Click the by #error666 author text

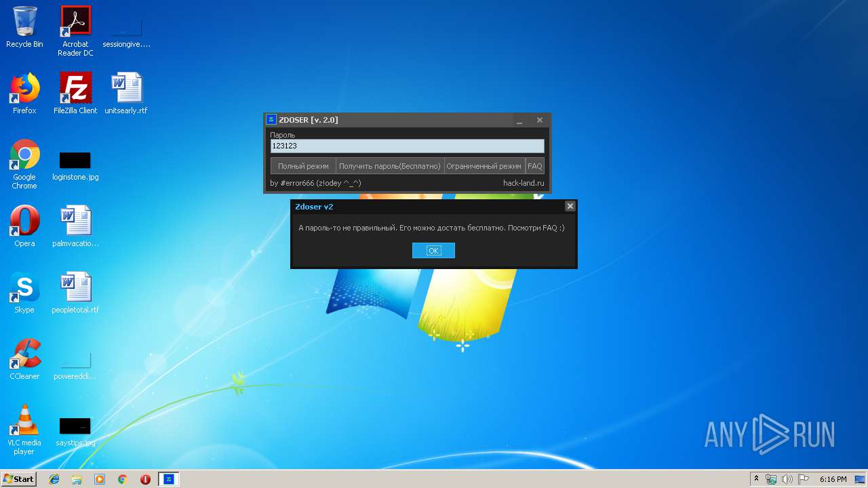315,183
